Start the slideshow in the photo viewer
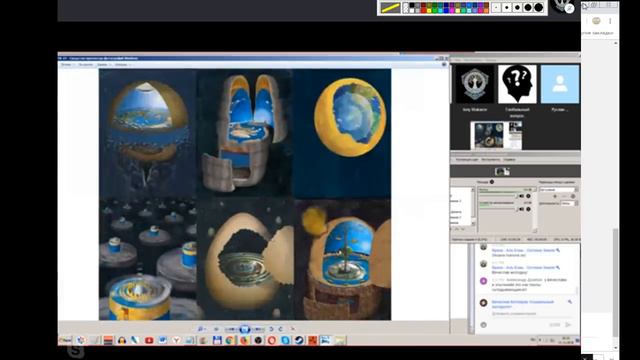Viewport: 640px width, 360px height. pyautogui.click(x=244, y=329)
